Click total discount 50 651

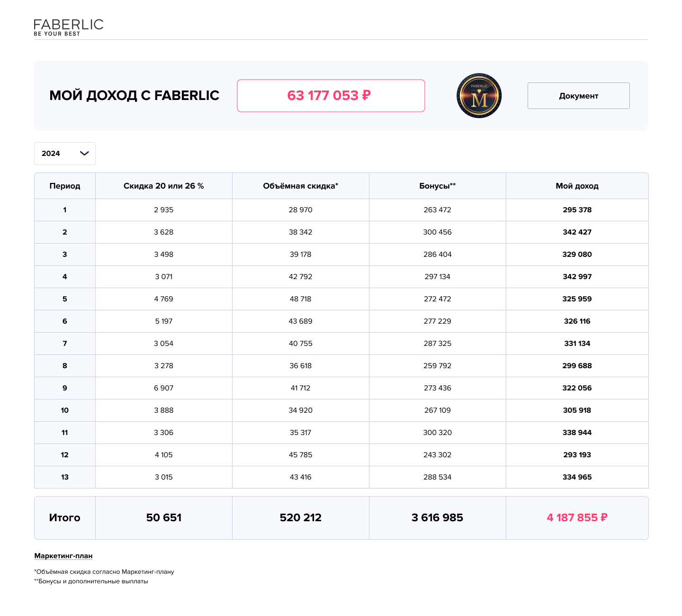tap(164, 518)
